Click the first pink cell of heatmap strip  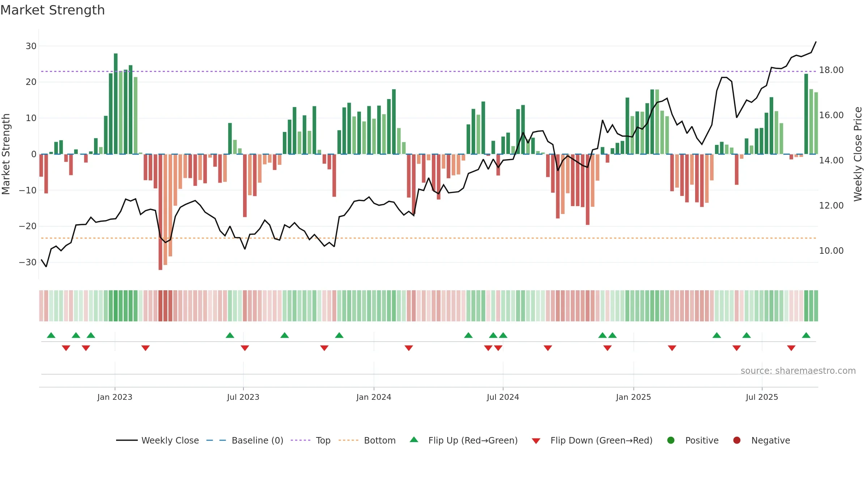pyautogui.click(x=41, y=306)
